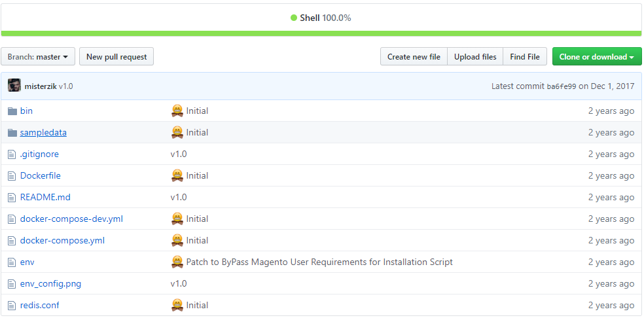Viewport: 644px width, 320px height.
Task: Click the README.md file icon
Action: tap(12, 198)
